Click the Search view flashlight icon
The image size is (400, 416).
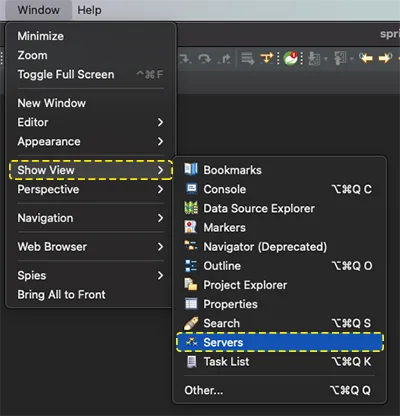191,323
